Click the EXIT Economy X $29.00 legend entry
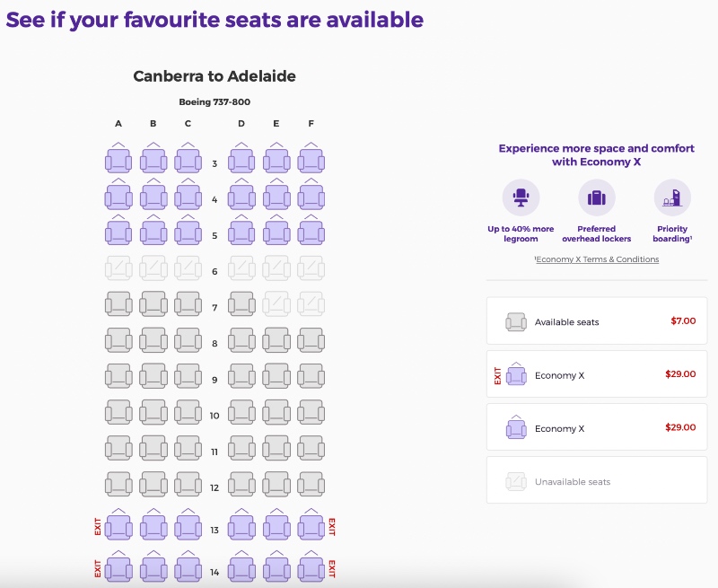Viewport: 718px width, 588px height. click(x=596, y=374)
